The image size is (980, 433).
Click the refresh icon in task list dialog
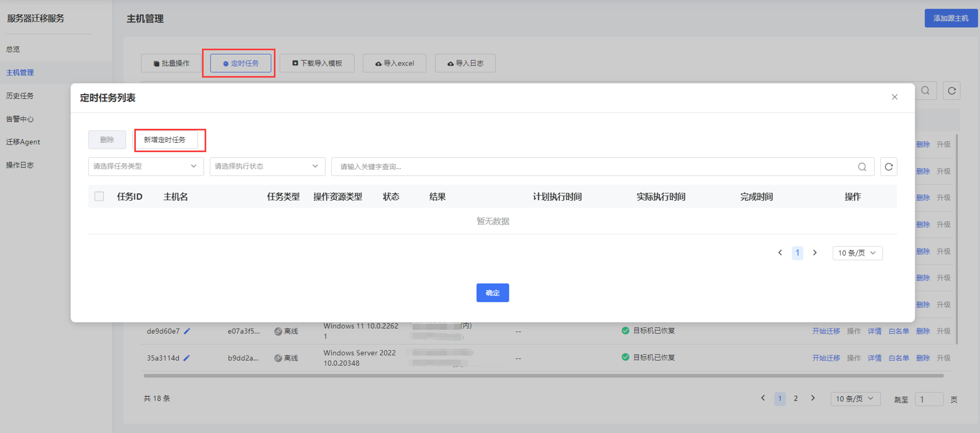[x=889, y=167]
